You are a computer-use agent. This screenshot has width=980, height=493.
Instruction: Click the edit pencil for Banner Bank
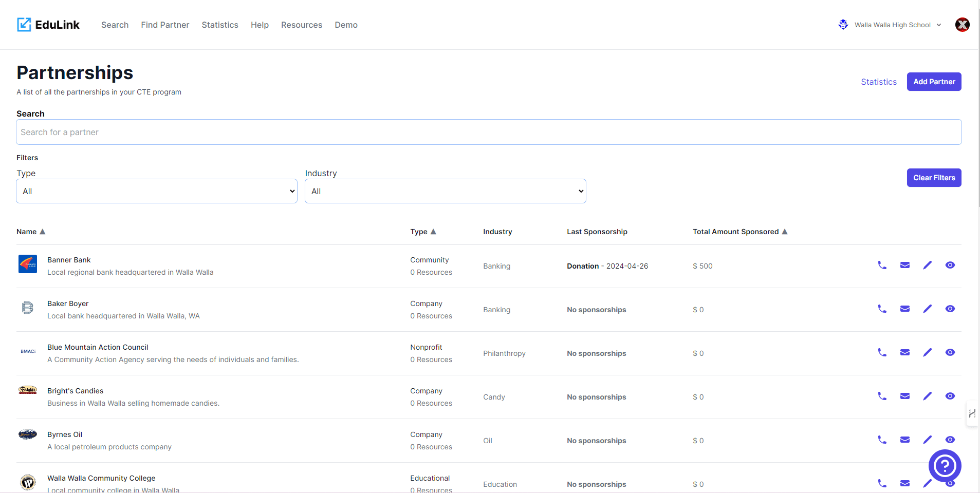(x=927, y=266)
